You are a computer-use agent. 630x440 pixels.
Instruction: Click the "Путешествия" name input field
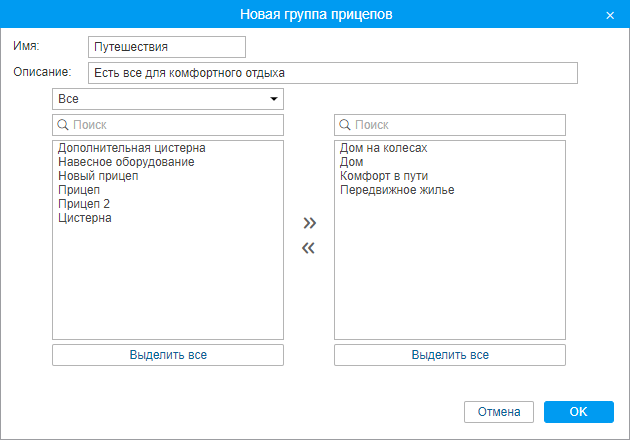pyautogui.click(x=166, y=47)
